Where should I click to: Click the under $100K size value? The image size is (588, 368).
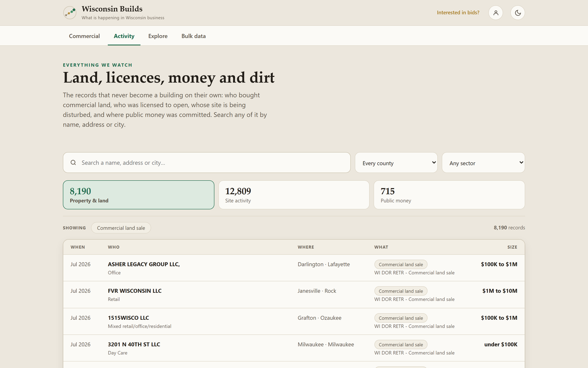click(x=501, y=345)
